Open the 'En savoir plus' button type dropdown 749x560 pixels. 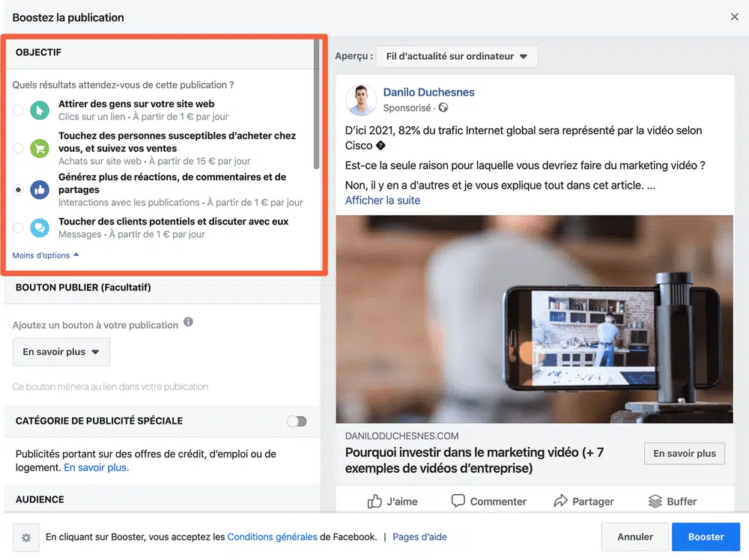[x=61, y=352]
